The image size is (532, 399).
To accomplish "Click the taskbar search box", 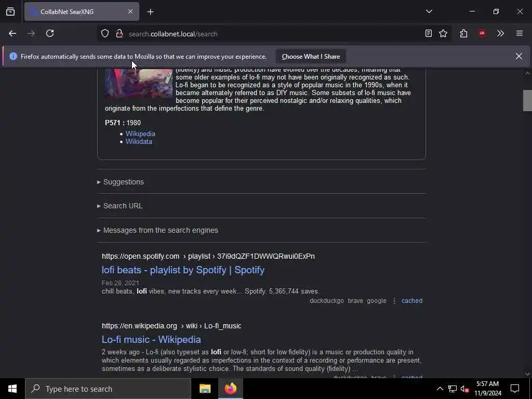I will (108, 389).
